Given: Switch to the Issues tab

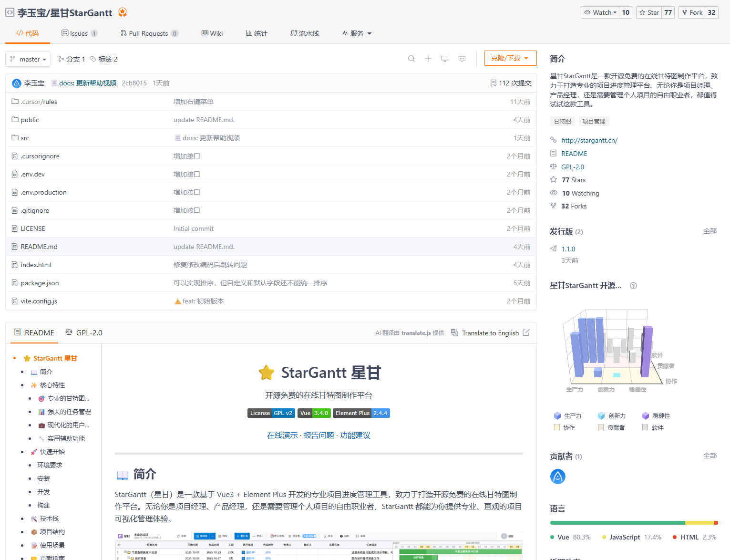Looking at the screenshot, I should pos(79,33).
